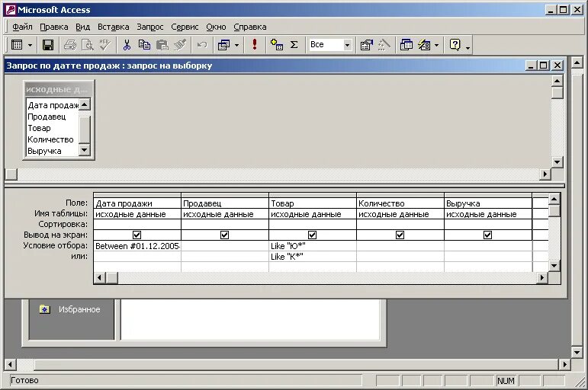
Task: Click the Количество field name cell in grid
Action: (x=400, y=203)
